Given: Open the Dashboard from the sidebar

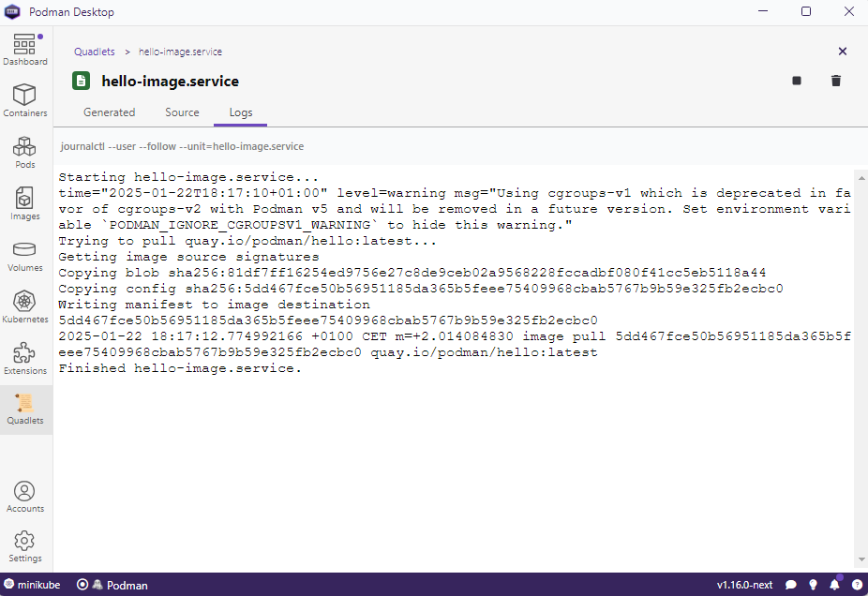Looking at the screenshot, I should pos(24,51).
